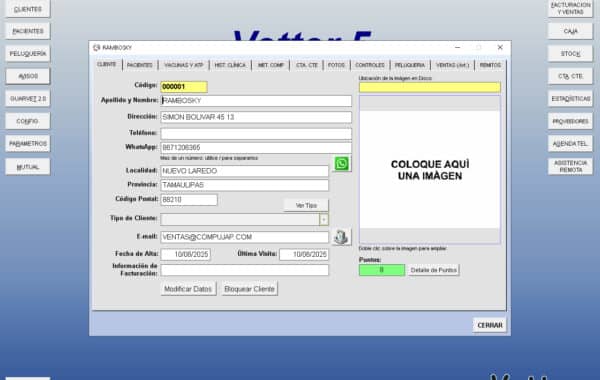Click the email send icon beside E-mail

341,237
